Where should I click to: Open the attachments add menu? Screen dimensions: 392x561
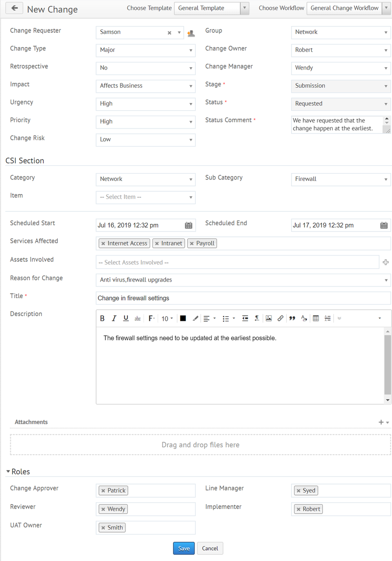[x=384, y=423]
